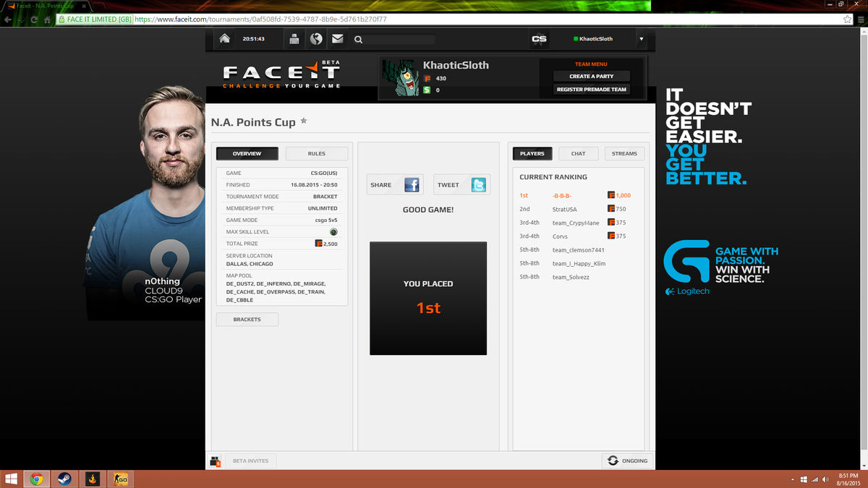Select team StratUSA in ranking

pos(565,209)
